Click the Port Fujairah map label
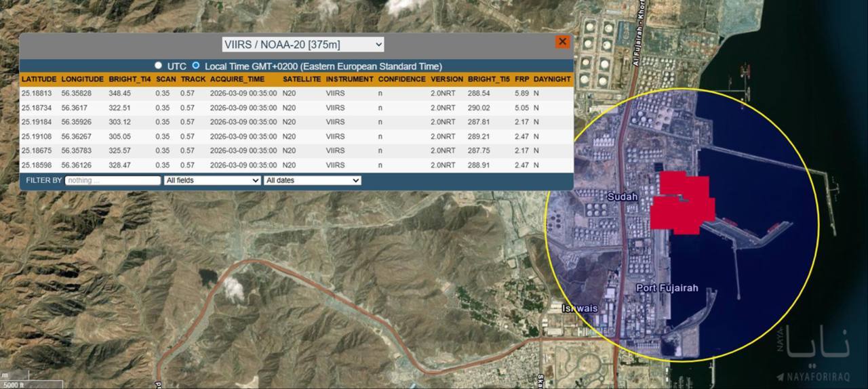 tap(667, 289)
